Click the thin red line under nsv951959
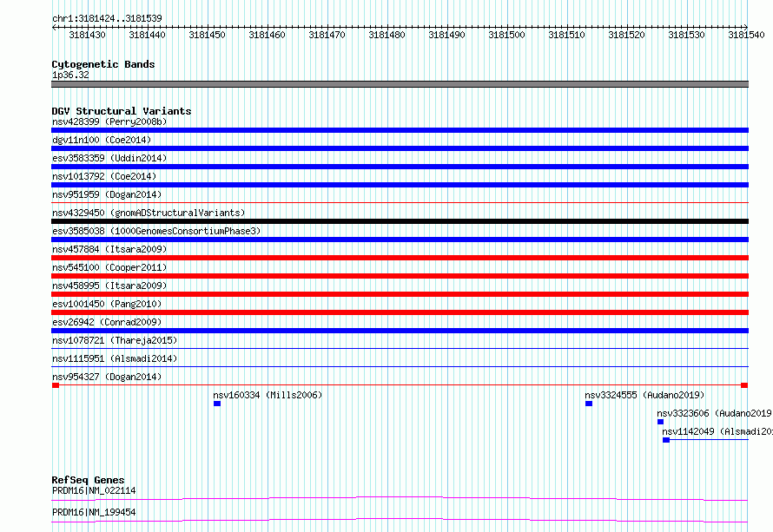The width and height of the screenshot is (773, 532). (x=400, y=202)
